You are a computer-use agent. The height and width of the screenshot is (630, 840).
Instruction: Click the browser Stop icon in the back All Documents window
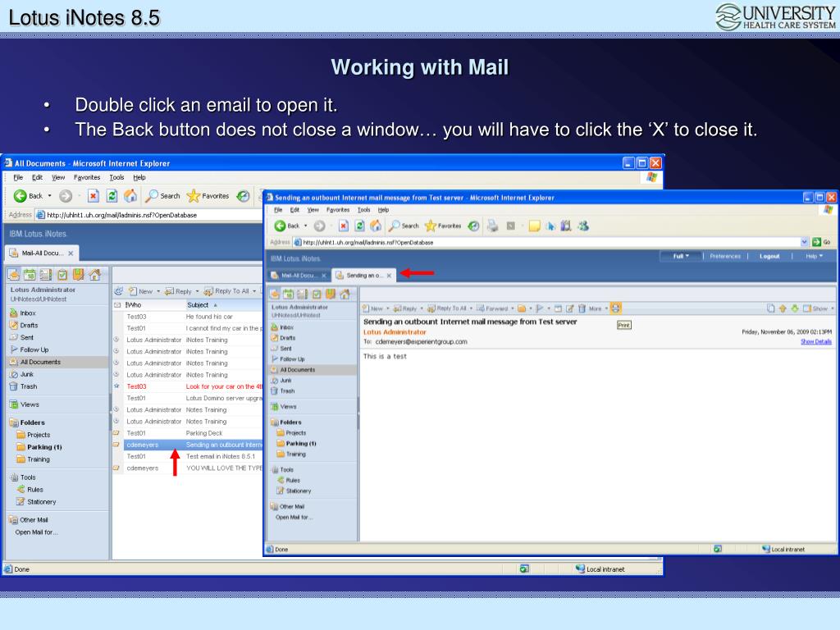click(x=94, y=196)
